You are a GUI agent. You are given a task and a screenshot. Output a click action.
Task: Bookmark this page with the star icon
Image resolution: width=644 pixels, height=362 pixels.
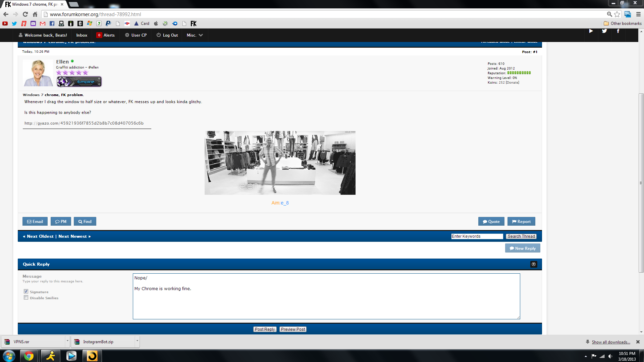pyautogui.click(x=617, y=14)
